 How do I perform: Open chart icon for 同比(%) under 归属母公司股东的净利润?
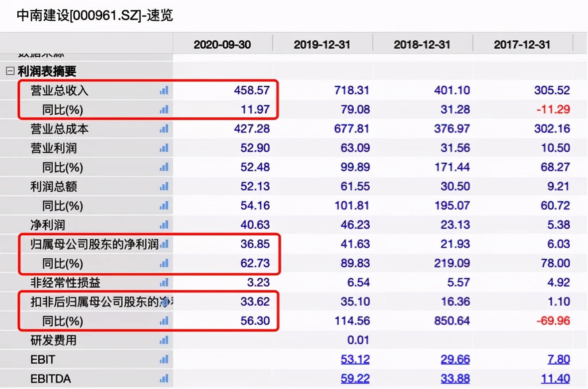[164, 263]
